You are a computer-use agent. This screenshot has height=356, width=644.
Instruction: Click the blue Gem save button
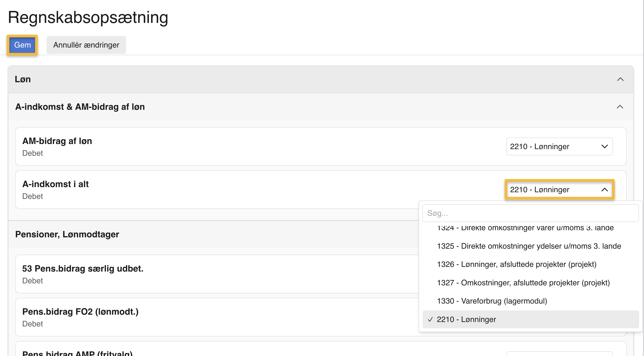tap(22, 45)
